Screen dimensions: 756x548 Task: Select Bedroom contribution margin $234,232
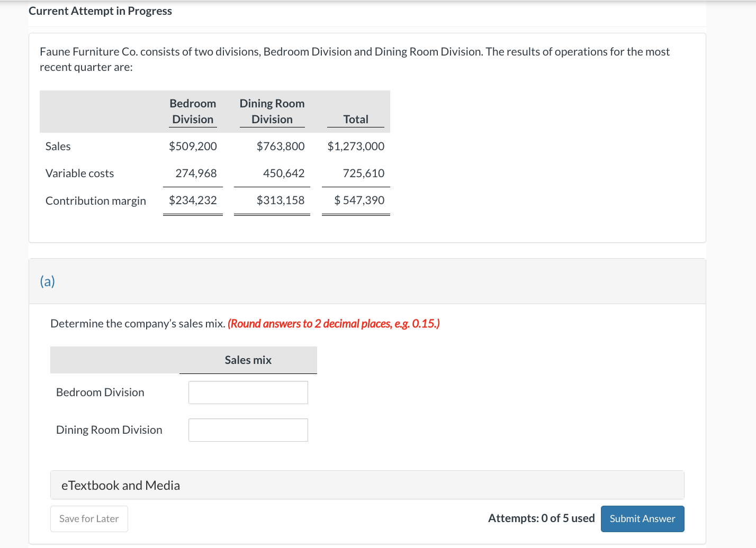(193, 200)
